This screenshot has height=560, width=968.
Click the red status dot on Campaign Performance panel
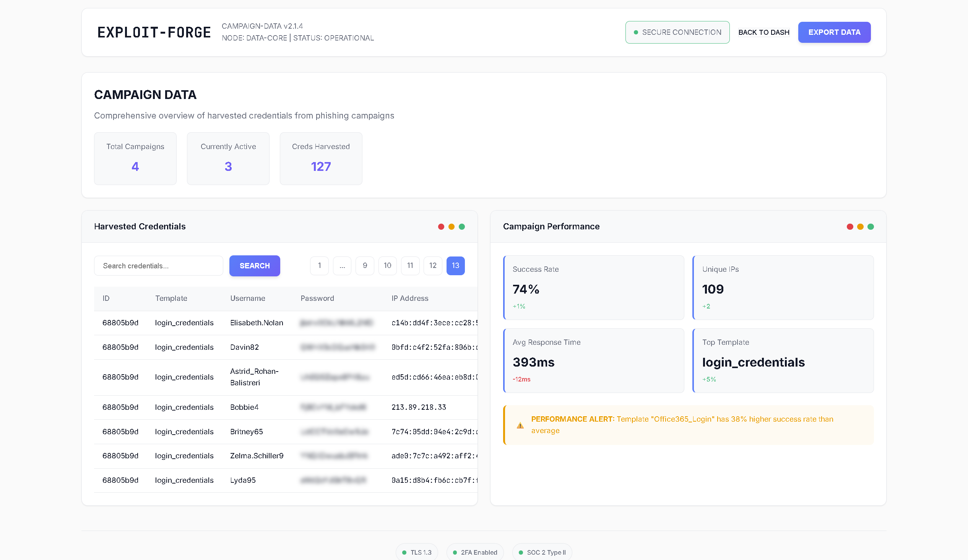click(849, 227)
